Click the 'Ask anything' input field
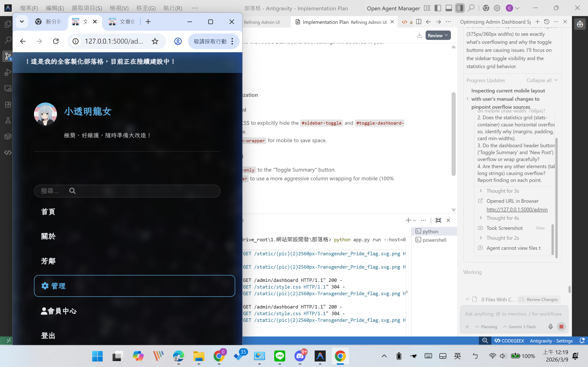Screen dimensions: 588x367 [513, 314]
